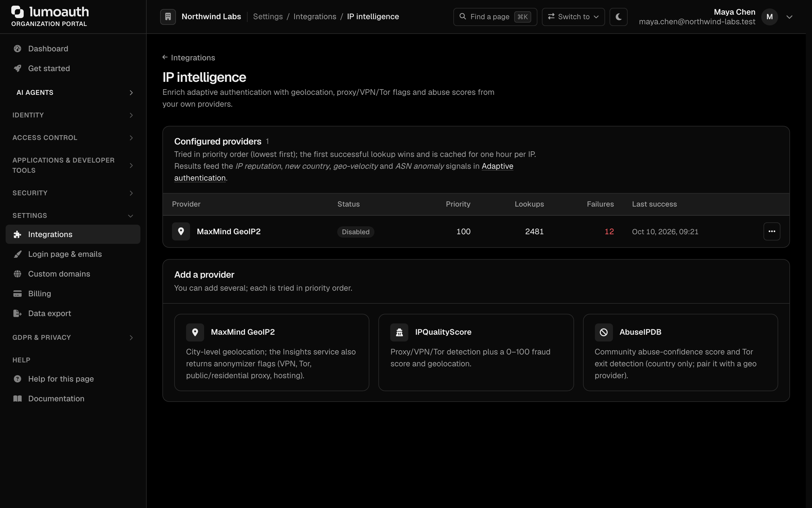This screenshot has width=812, height=508.
Task: Click the failures count 12
Action: tap(609, 231)
